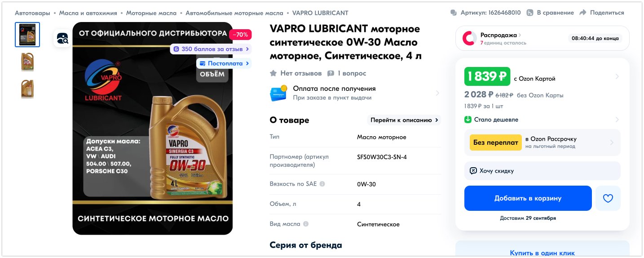Add to comparison via В сравнение icon

[x=530, y=13]
